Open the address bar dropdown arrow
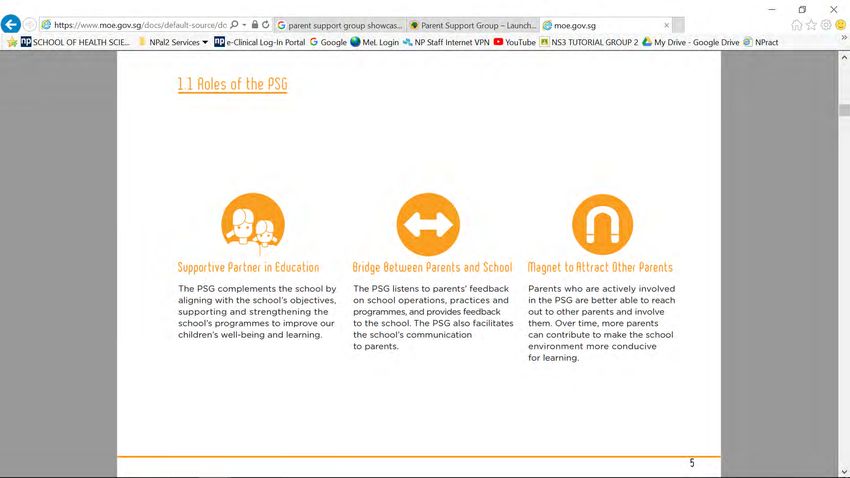 [x=244, y=25]
